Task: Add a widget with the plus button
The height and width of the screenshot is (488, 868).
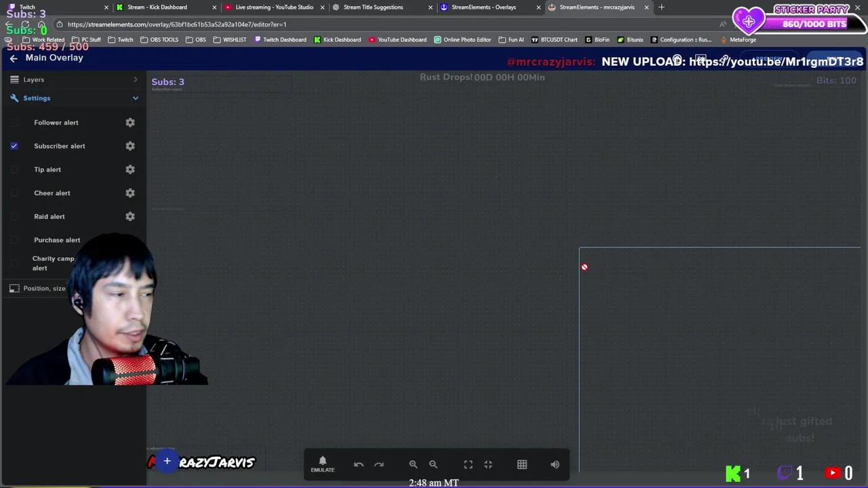Action: coord(167,462)
